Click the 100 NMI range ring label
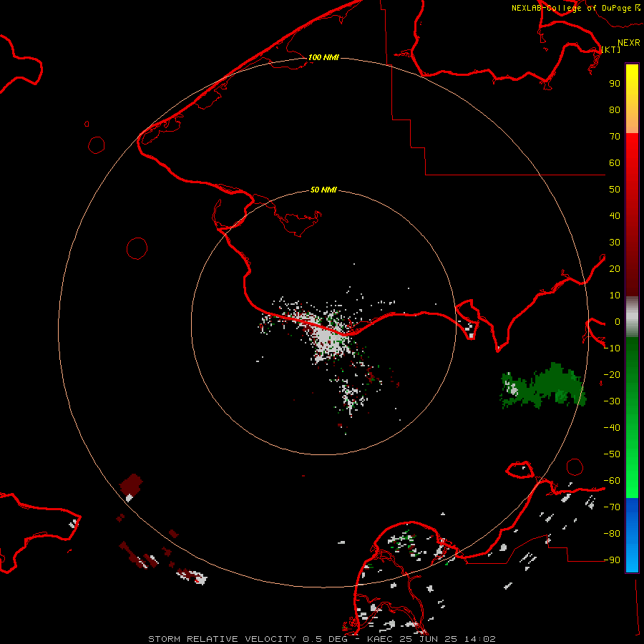This screenshot has height=644, width=644. [323, 57]
